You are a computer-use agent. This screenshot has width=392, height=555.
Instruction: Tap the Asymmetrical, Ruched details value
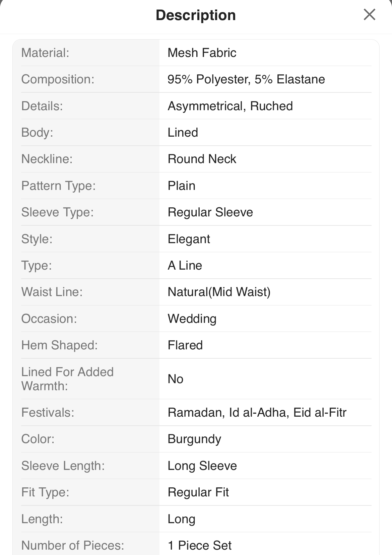(230, 106)
